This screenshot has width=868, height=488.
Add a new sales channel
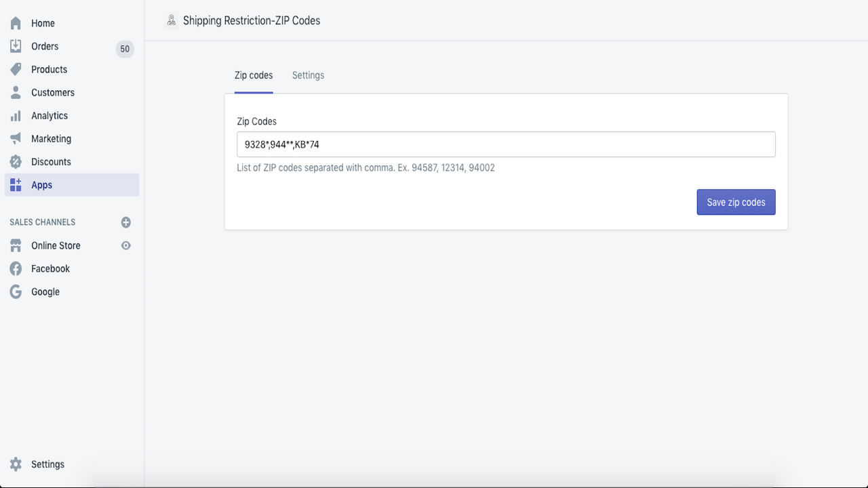point(125,222)
